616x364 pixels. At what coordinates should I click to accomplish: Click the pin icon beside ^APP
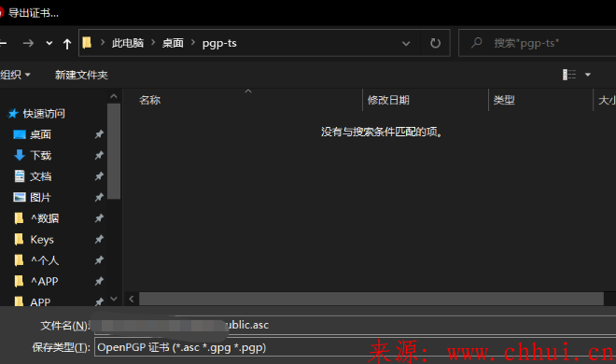99,281
